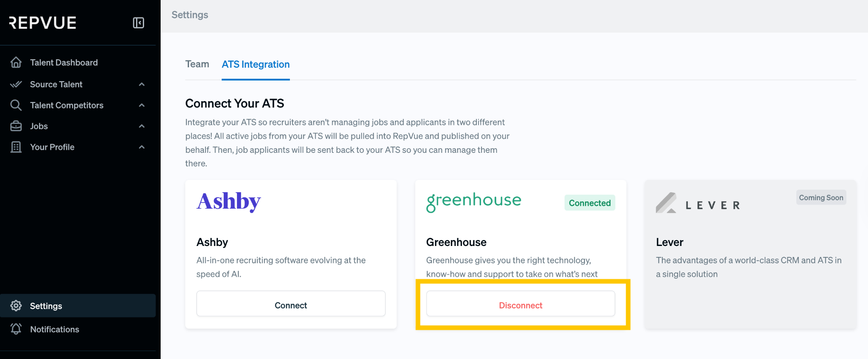The width and height of the screenshot is (868, 359).
Task: Click the Settings page header text
Action: tap(190, 15)
